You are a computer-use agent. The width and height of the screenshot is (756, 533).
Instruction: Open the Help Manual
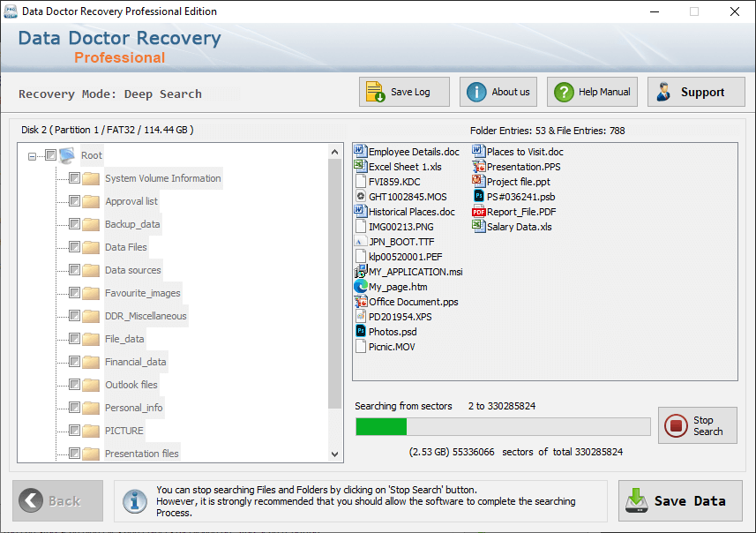point(592,92)
